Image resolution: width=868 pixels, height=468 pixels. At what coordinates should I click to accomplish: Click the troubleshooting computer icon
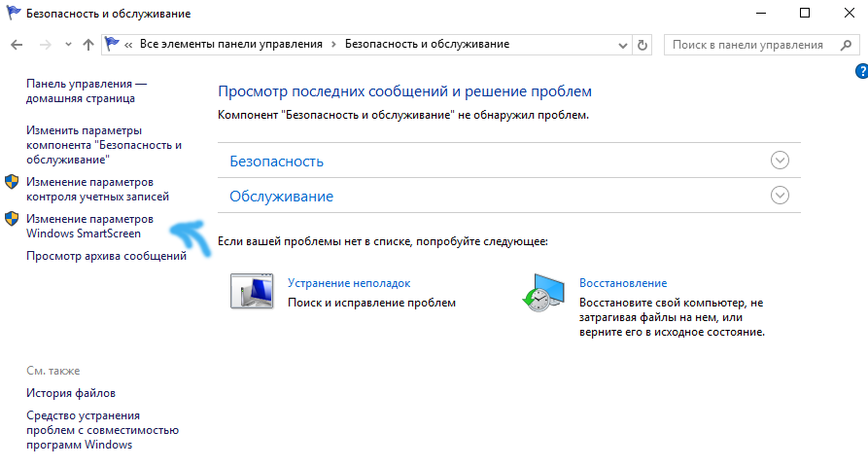(252, 291)
